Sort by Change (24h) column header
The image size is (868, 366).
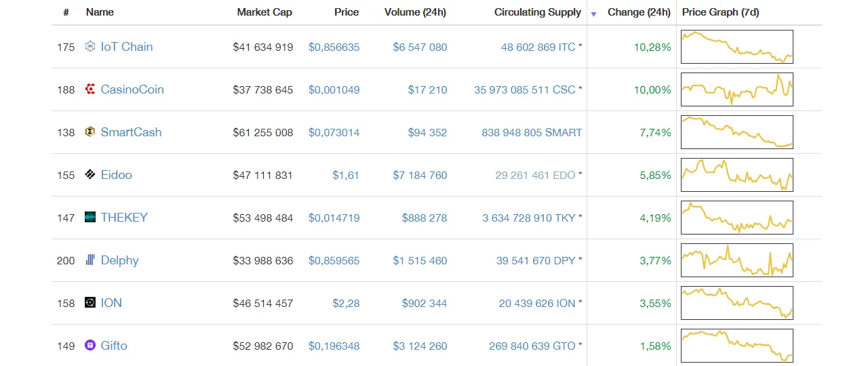click(639, 12)
